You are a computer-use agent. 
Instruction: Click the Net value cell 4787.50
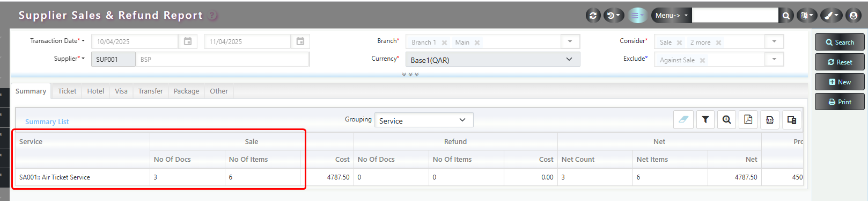734,177
